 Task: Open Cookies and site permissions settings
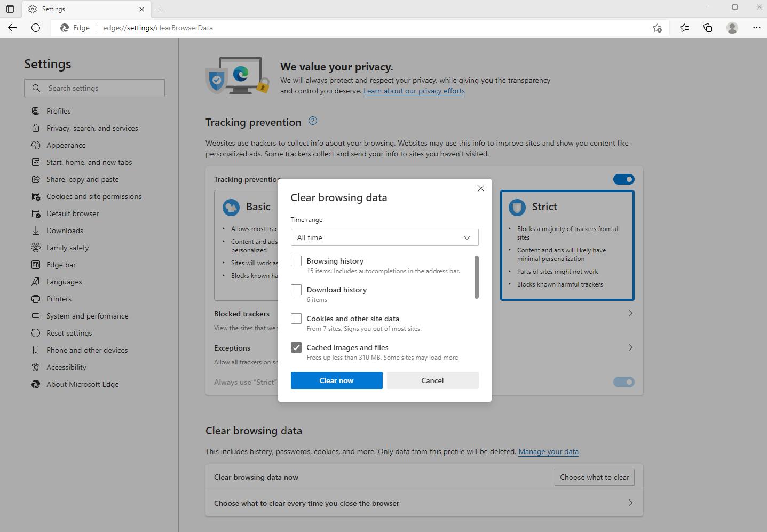point(94,196)
